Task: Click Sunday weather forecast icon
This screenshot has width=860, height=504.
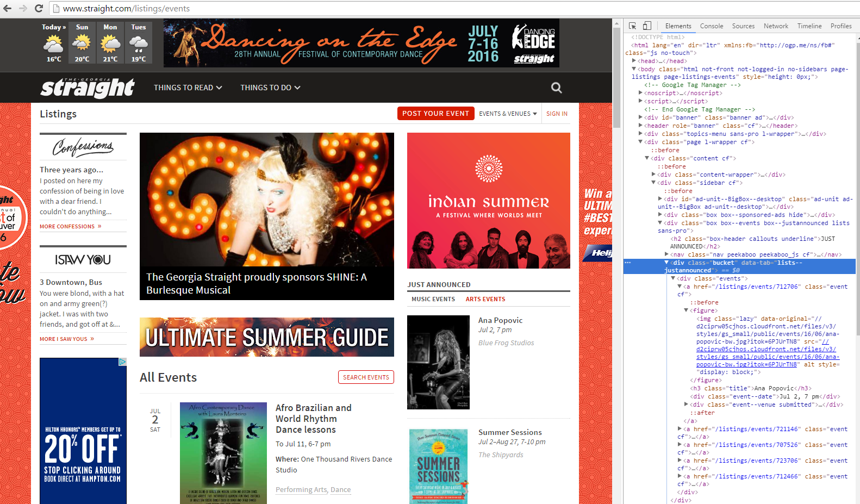Action: point(82,43)
